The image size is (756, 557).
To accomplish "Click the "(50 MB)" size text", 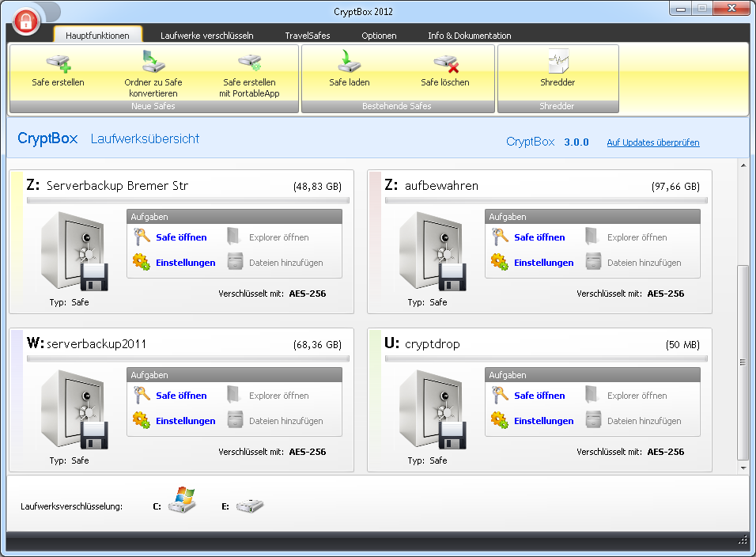I will 682,344.
